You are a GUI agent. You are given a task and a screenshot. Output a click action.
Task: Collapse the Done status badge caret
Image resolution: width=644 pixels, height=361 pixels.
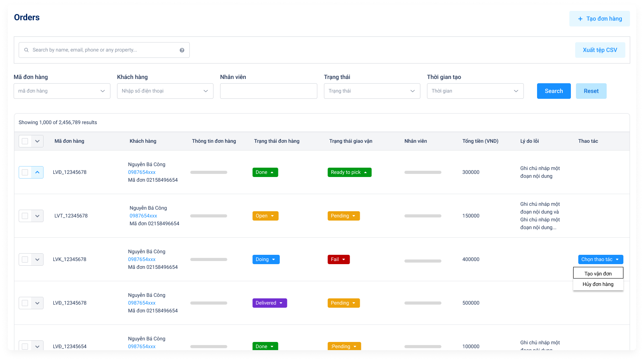(273, 172)
